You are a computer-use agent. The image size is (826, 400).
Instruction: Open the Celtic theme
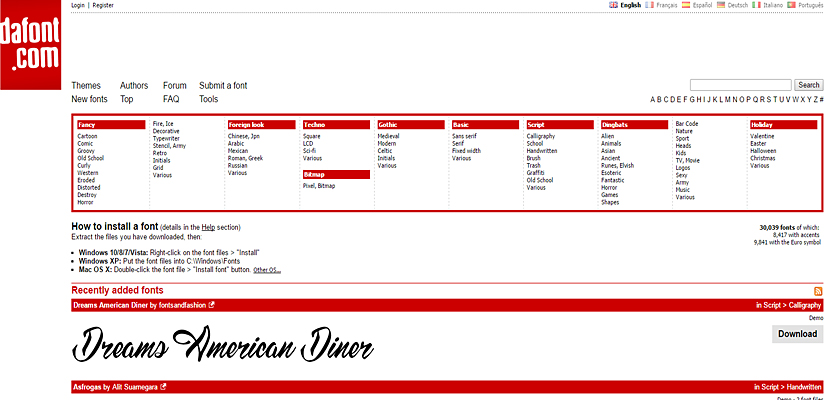point(385,151)
